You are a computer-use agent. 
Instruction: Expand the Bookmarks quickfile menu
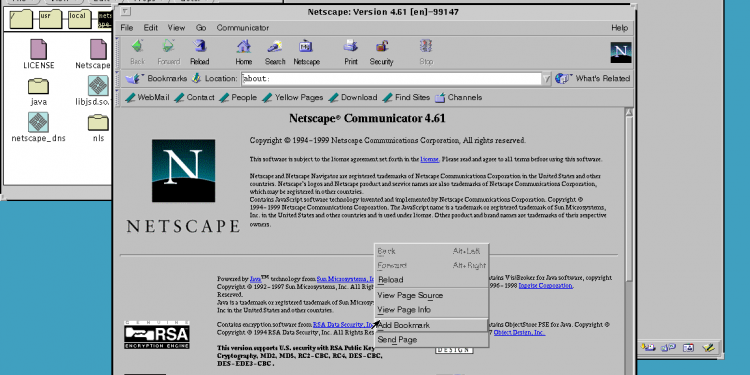[156, 78]
